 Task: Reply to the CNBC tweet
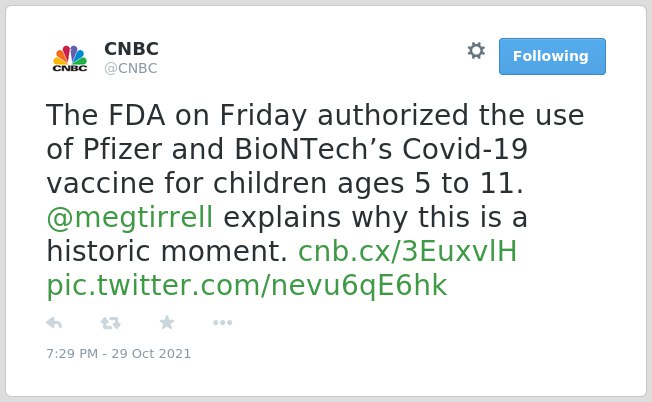54,323
